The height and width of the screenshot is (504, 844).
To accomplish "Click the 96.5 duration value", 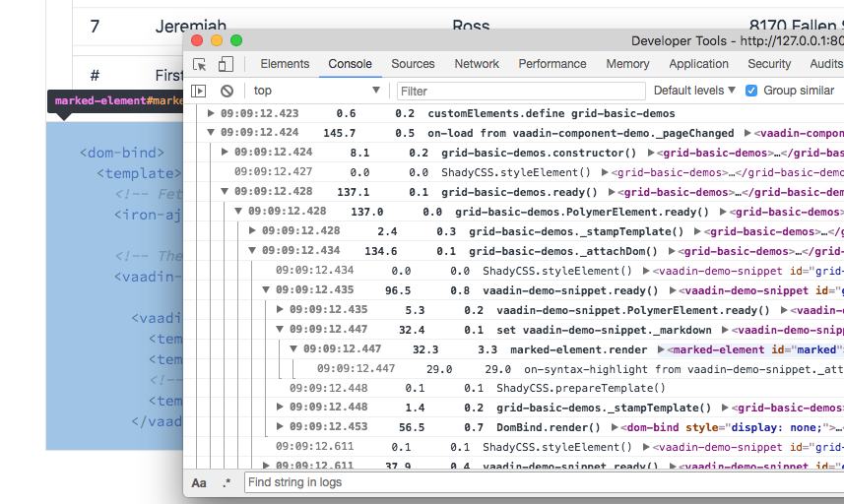I will pyautogui.click(x=398, y=290).
